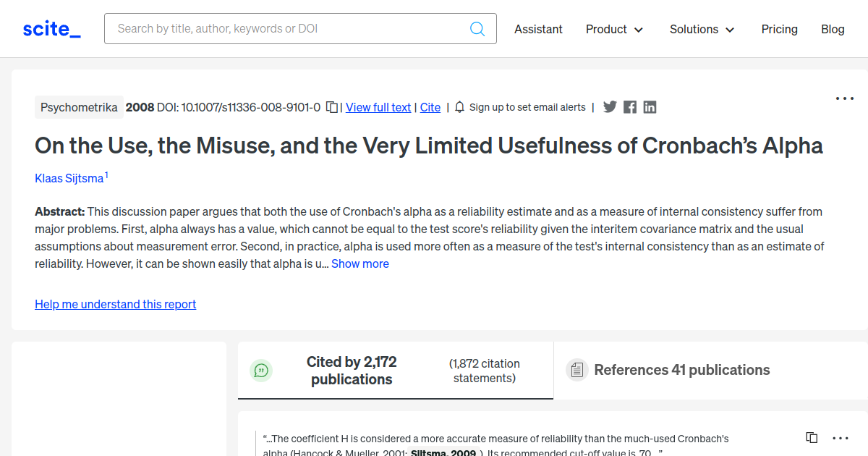Open the citation statement ellipsis menu
This screenshot has height=456, width=868.
click(x=840, y=438)
